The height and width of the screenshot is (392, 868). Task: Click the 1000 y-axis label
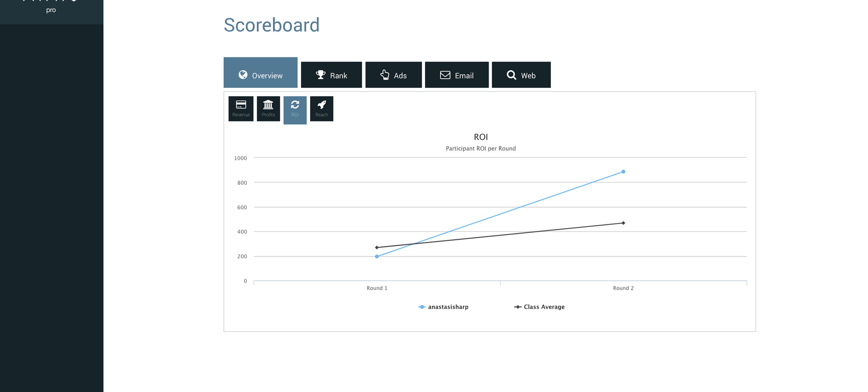point(241,158)
